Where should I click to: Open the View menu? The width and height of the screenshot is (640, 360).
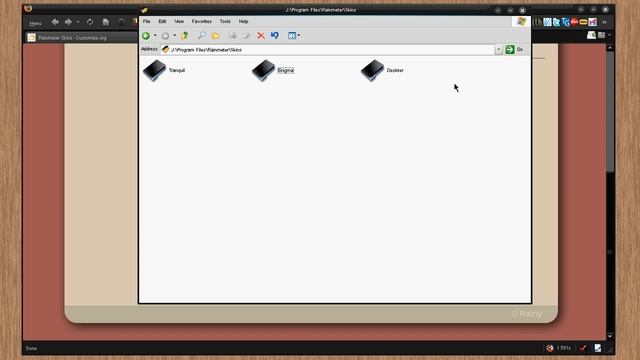179,21
